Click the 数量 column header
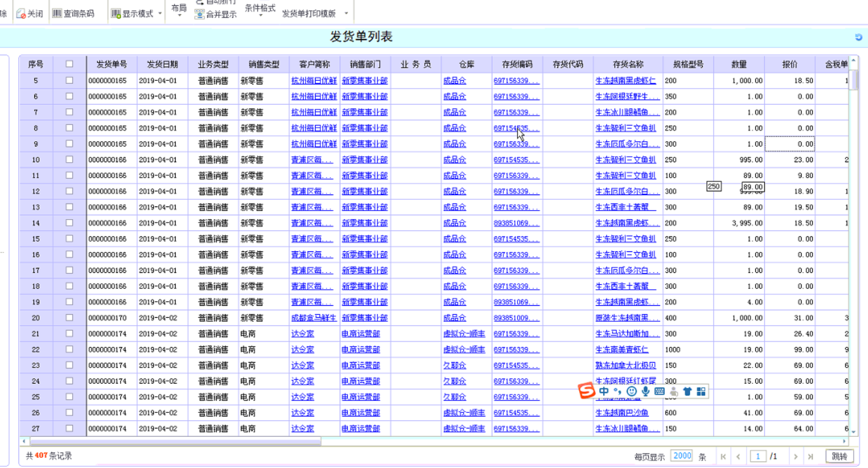This screenshot has height=468, width=868. click(x=739, y=64)
